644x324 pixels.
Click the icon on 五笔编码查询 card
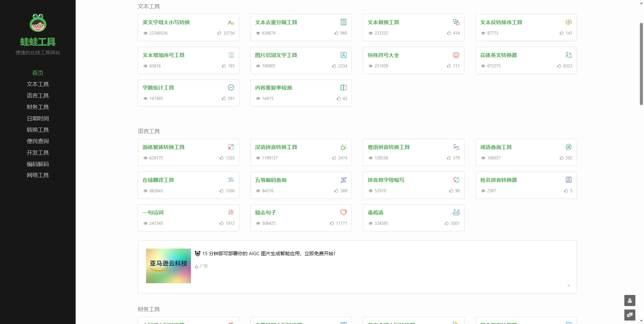click(x=344, y=180)
